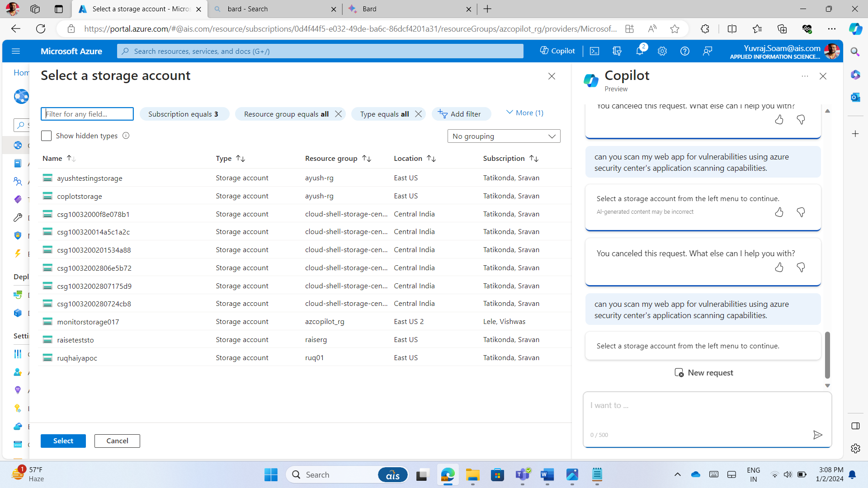Open the notifications bell in the Azure header
The width and height of the screenshot is (868, 488).
pos(640,51)
